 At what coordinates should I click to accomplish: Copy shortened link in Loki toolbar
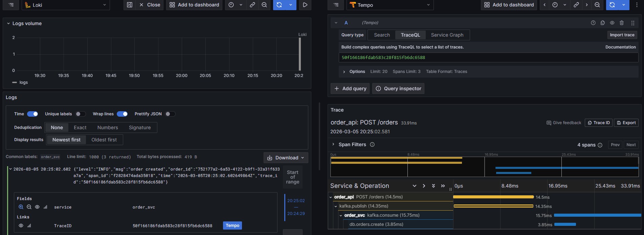(x=252, y=5)
